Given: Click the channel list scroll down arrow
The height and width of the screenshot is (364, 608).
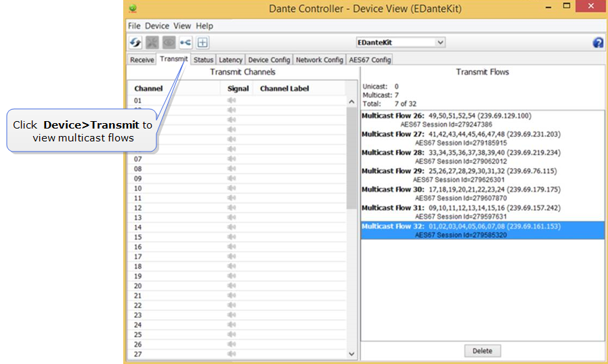Looking at the screenshot, I should click(351, 354).
